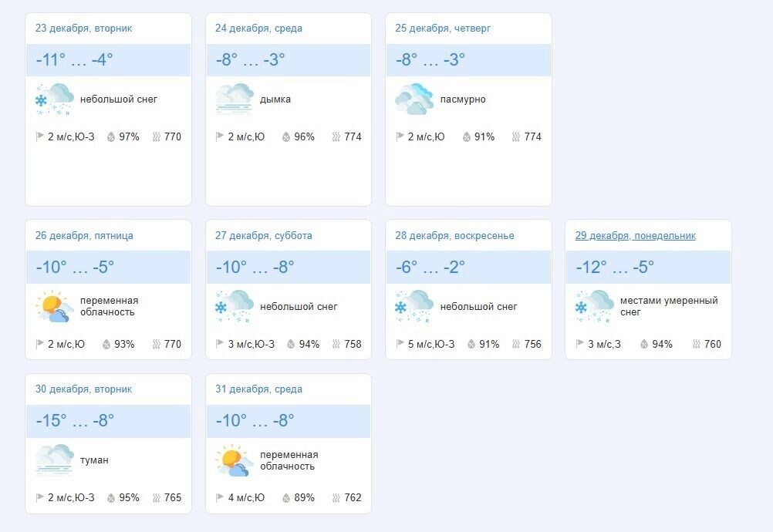Viewport: 773px width, 532px height.
Task: Click the overcast cloud icon for 25 декабря
Action: point(414,98)
